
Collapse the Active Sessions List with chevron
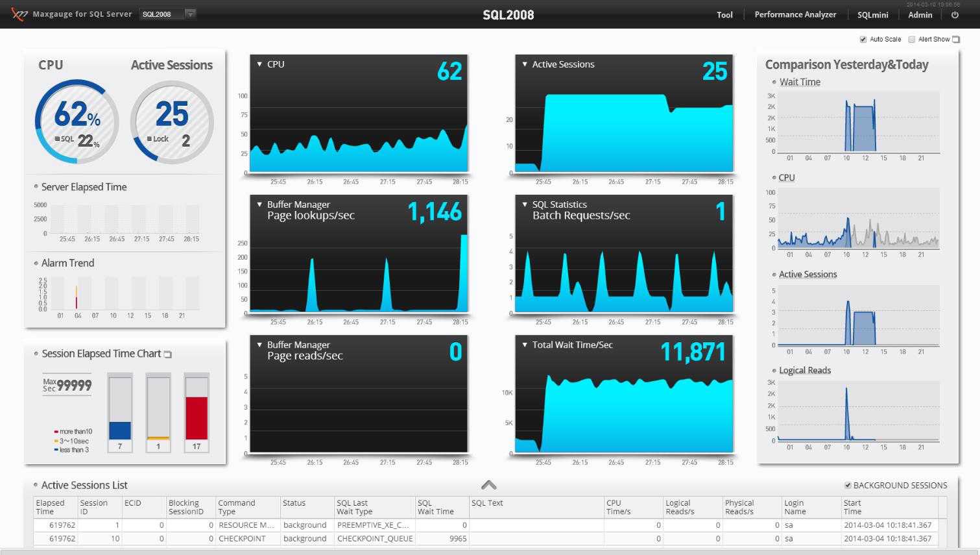[489, 485]
